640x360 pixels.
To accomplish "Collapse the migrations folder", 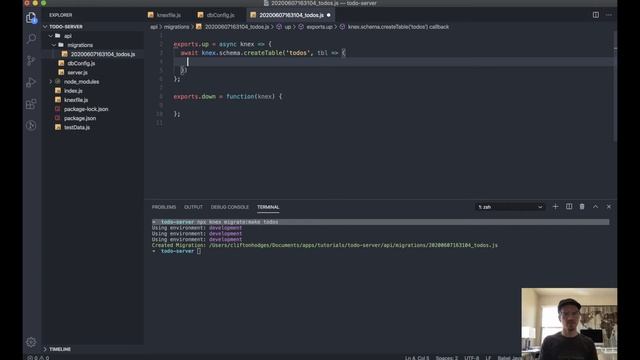I will pos(80,45).
